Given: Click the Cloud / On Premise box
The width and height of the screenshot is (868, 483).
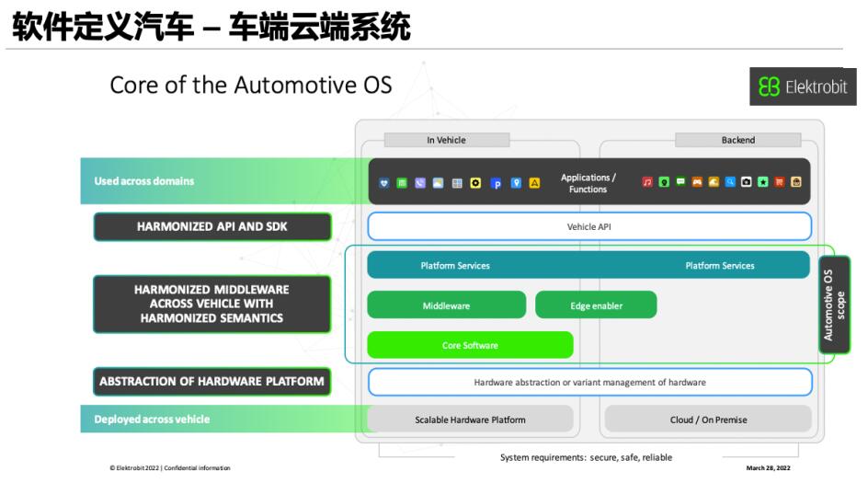Looking at the screenshot, I should [708, 420].
